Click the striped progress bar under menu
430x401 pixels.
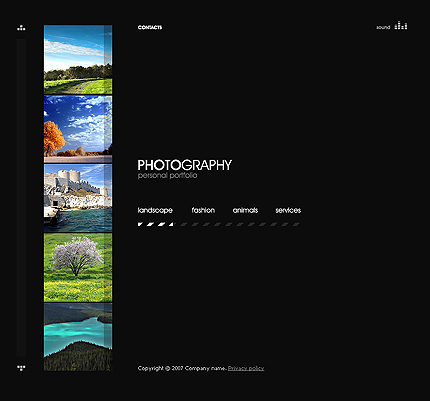click(x=219, y=224)
